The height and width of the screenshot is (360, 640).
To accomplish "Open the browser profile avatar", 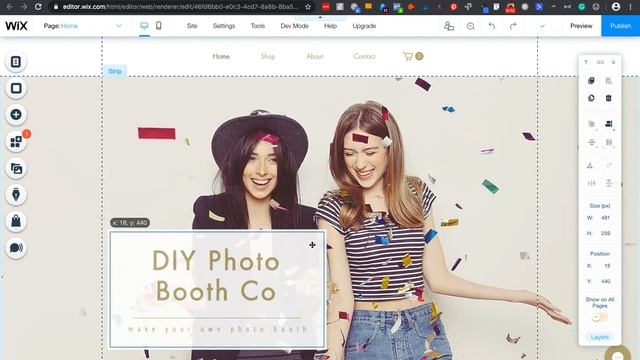I will 616,7.
